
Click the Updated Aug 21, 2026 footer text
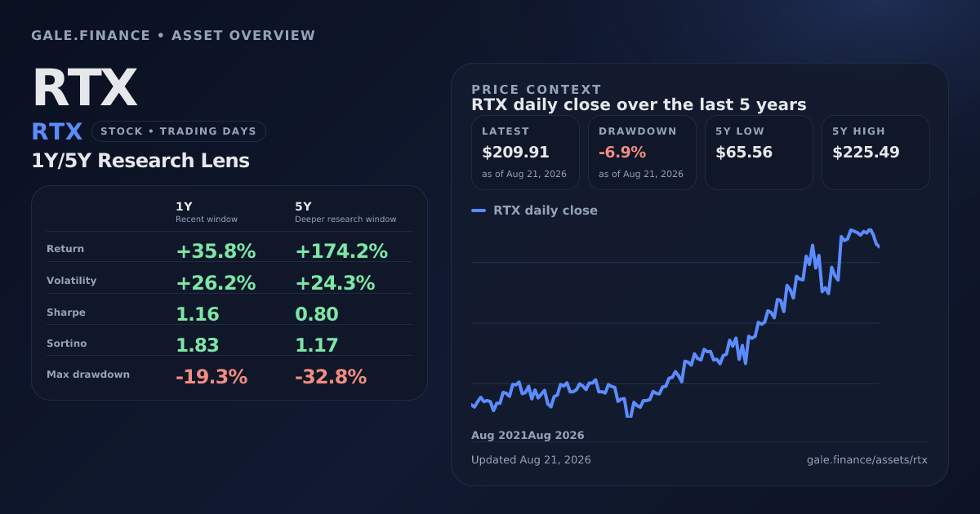[531, 460]
